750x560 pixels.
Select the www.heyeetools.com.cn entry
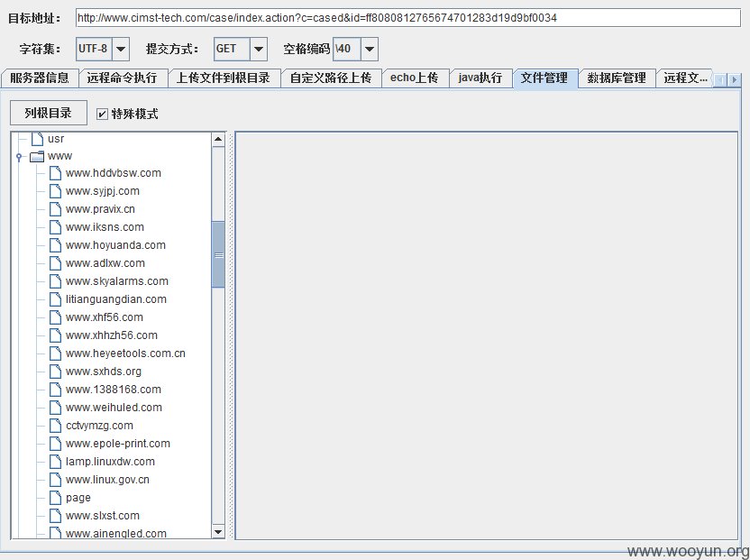pos(125,353)
